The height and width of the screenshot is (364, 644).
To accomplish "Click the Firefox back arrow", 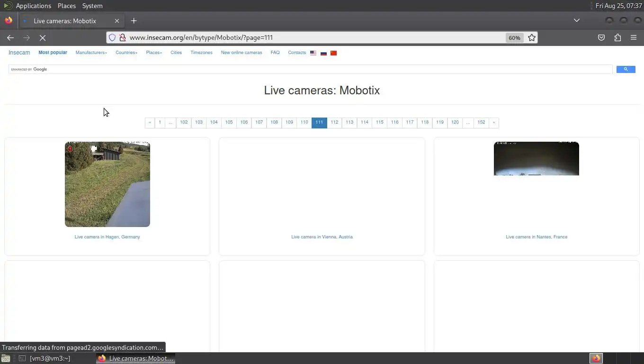I will point(10,37).
